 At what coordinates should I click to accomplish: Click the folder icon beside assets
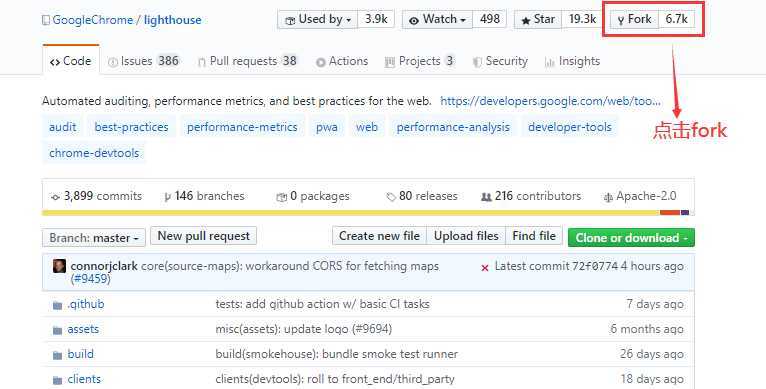point(57,330)
